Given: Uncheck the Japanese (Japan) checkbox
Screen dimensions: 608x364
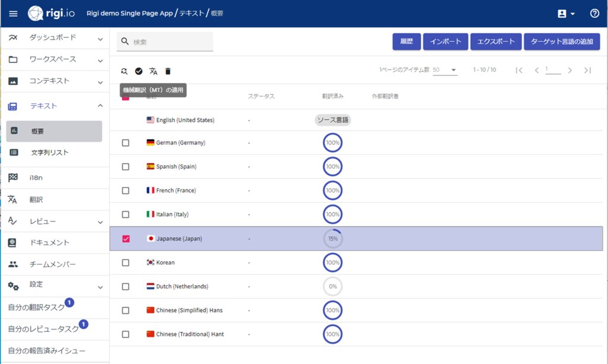Looking at the screenshot, I should (125, 239).
